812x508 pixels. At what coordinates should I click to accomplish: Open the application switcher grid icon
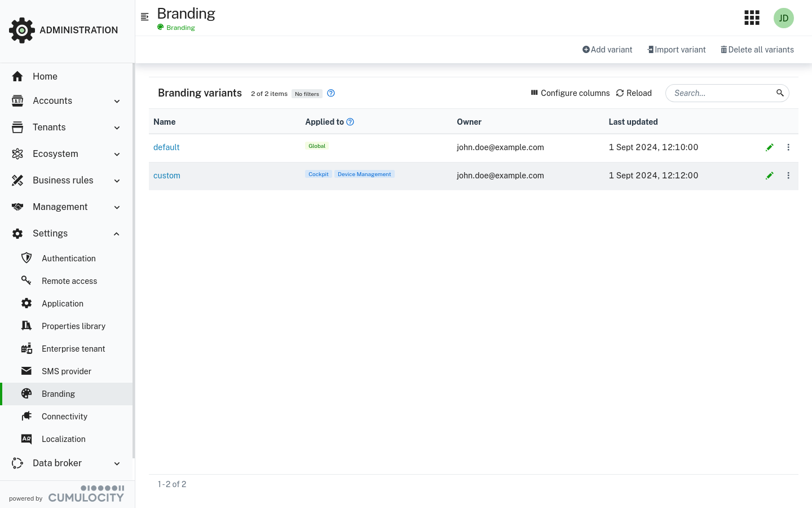tap(752, 17)
